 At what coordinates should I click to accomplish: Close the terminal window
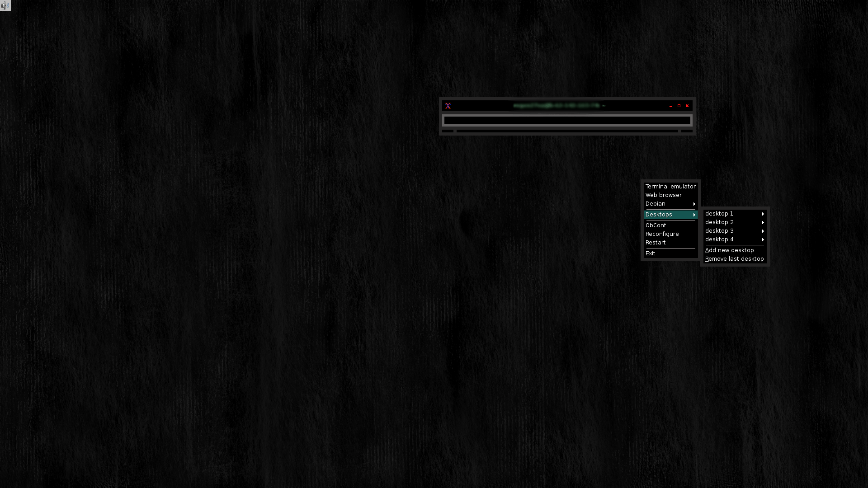687,106
